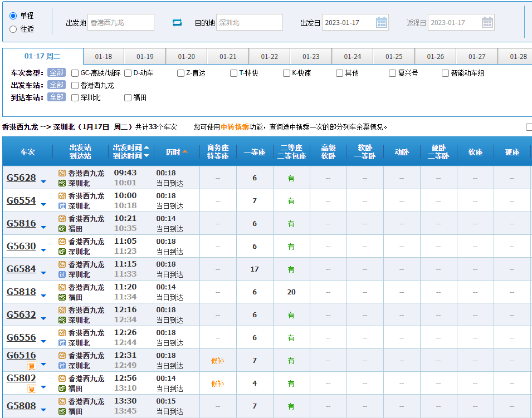The width and height of the screenshot is (532, 418).
Task: Check the GC-高铁/城际 train type checkbox
Action: pos(75,73)
